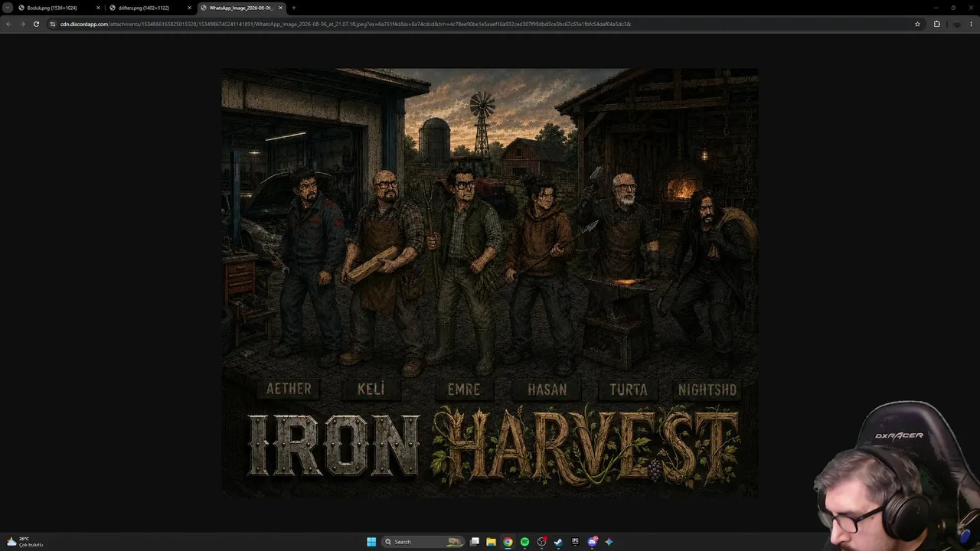Open Spotify from the taskbar

[x=524, y=542]
